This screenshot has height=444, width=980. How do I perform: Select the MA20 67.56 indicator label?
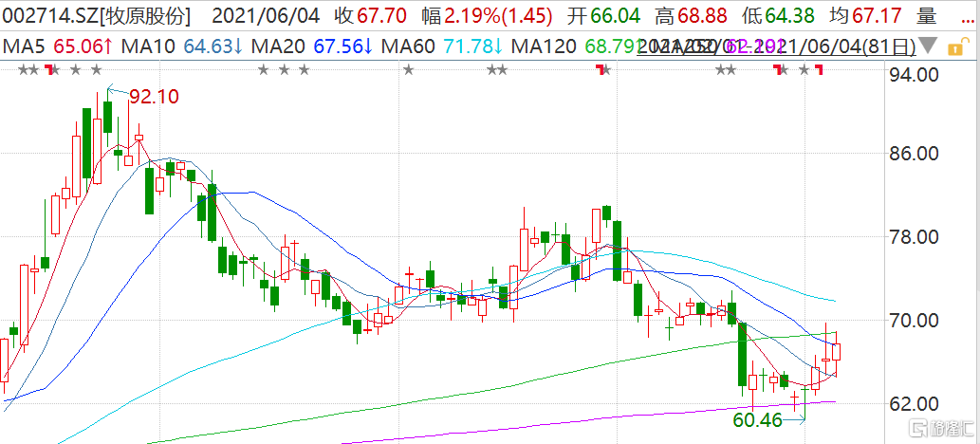(313, 46)
